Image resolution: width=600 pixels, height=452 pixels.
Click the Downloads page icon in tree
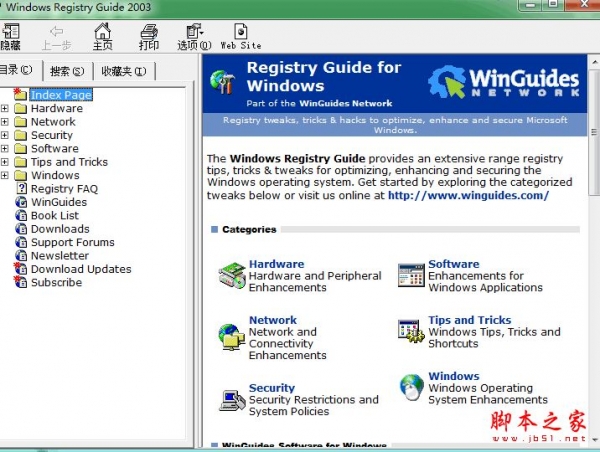tap(21, 229)
